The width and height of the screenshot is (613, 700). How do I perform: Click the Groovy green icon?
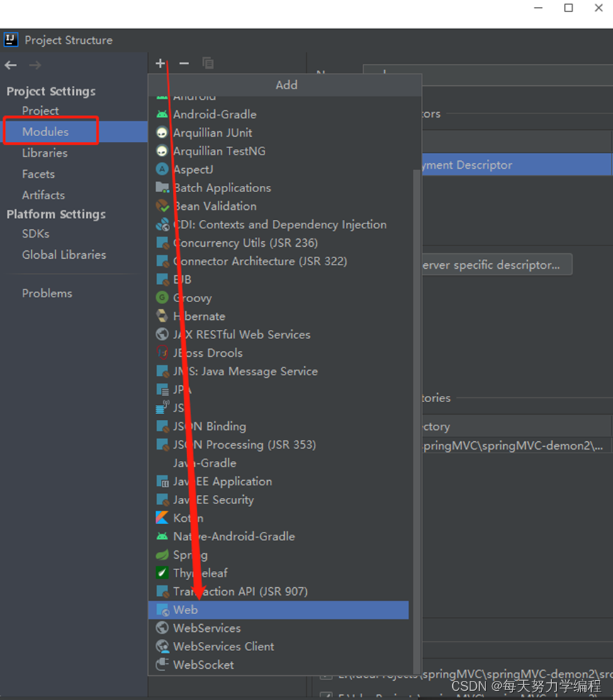point(162,297)
